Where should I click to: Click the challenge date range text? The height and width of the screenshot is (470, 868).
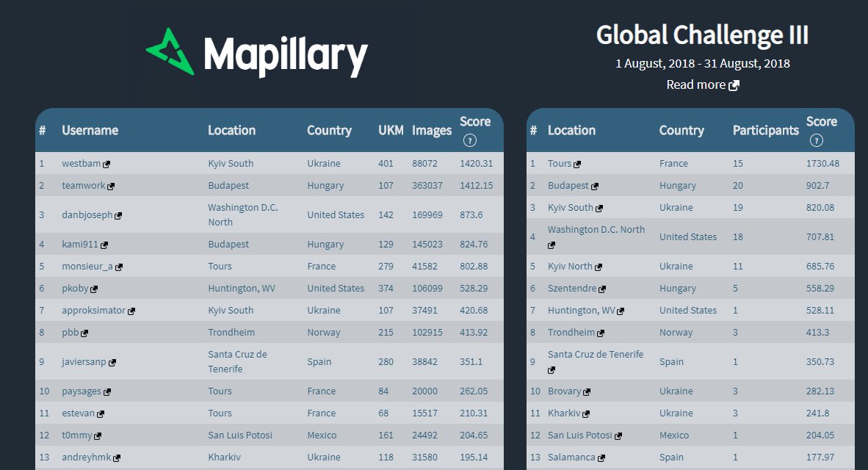703,63
